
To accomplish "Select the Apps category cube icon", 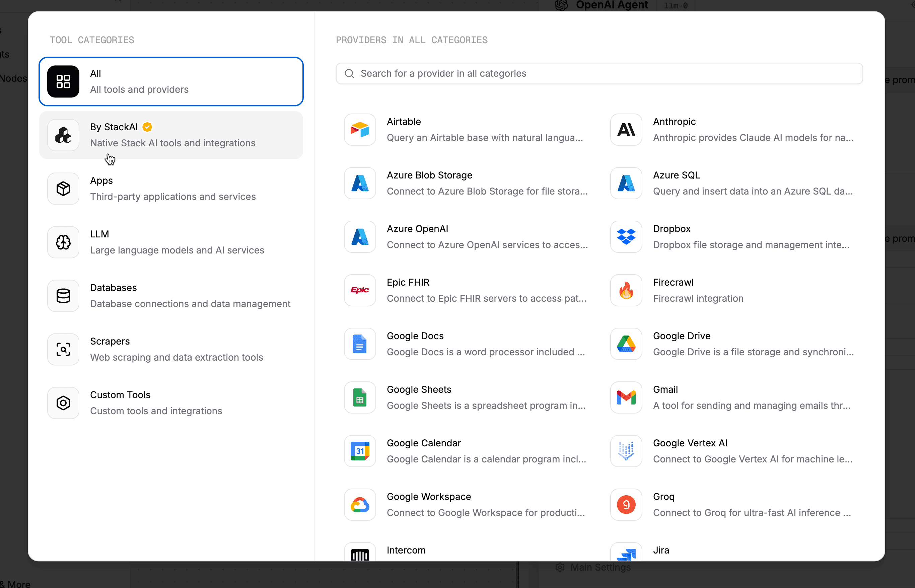I will click(x=63, y=189).
